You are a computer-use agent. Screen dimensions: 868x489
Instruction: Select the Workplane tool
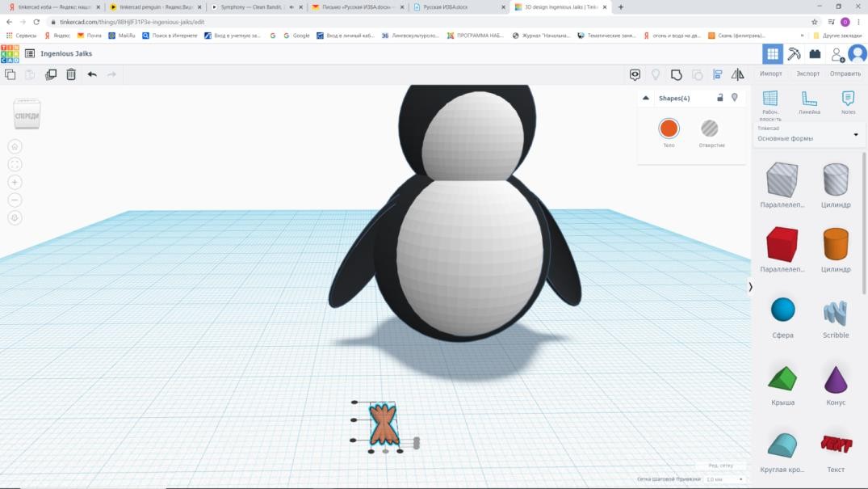(770, 105)
